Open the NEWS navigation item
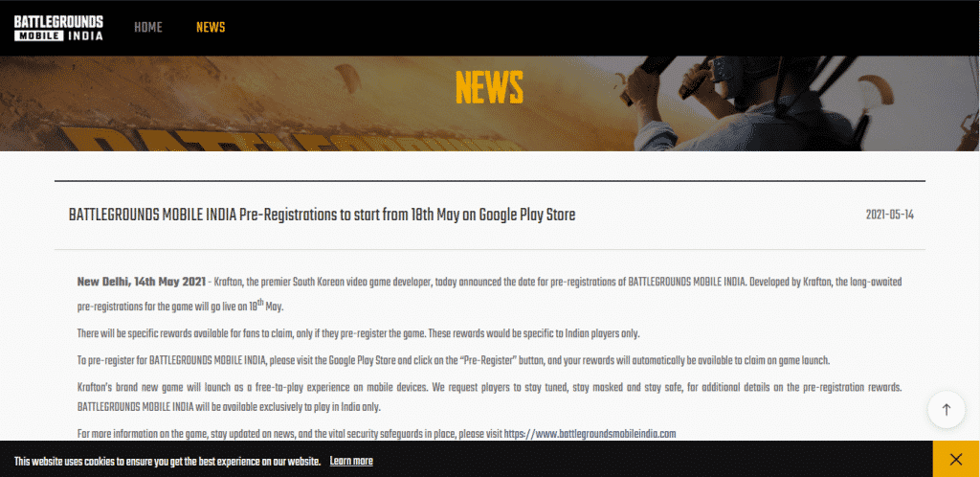Image resolution: width=980 pixels, height=477 pixels. (211, 28)
